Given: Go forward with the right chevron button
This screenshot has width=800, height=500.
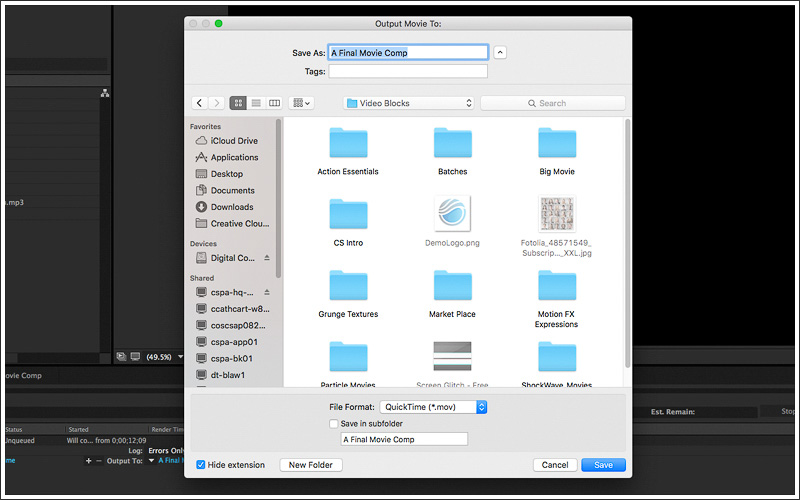Looking at the screenshot, I should click(217, 103).
